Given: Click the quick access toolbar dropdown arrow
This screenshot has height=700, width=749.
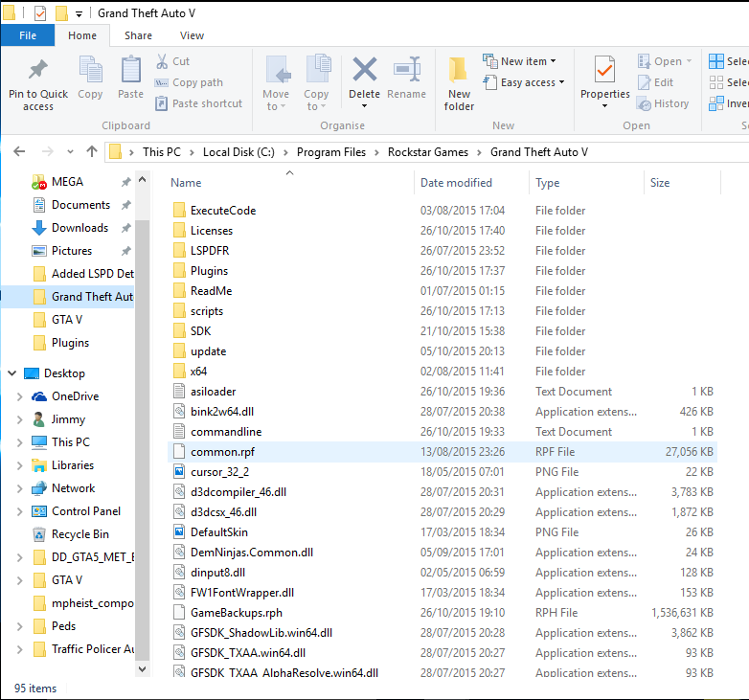Looking at the screenshot, I should (79, 13).
